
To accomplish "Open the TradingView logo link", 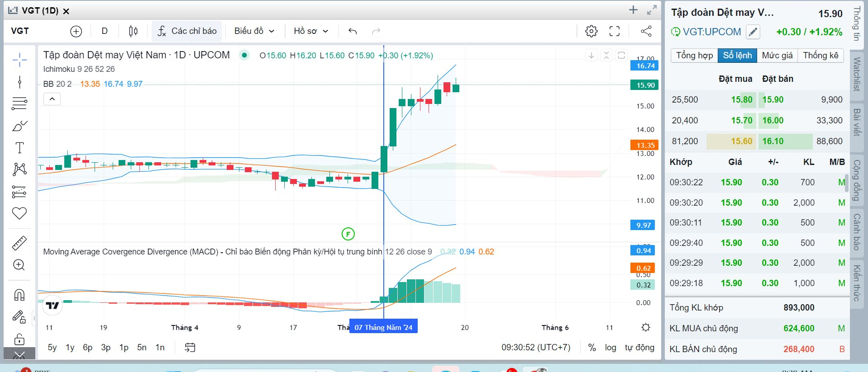I will [x=52, y=306].
